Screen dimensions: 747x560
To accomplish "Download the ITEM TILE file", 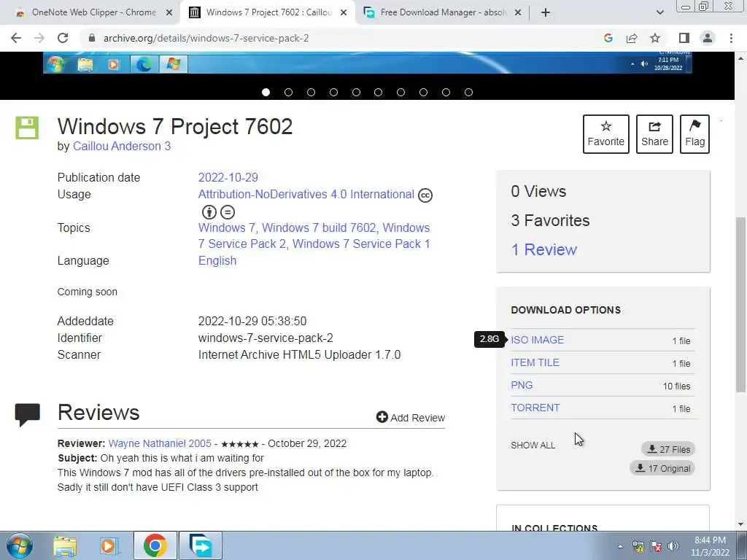I will (x=535, y=362).
